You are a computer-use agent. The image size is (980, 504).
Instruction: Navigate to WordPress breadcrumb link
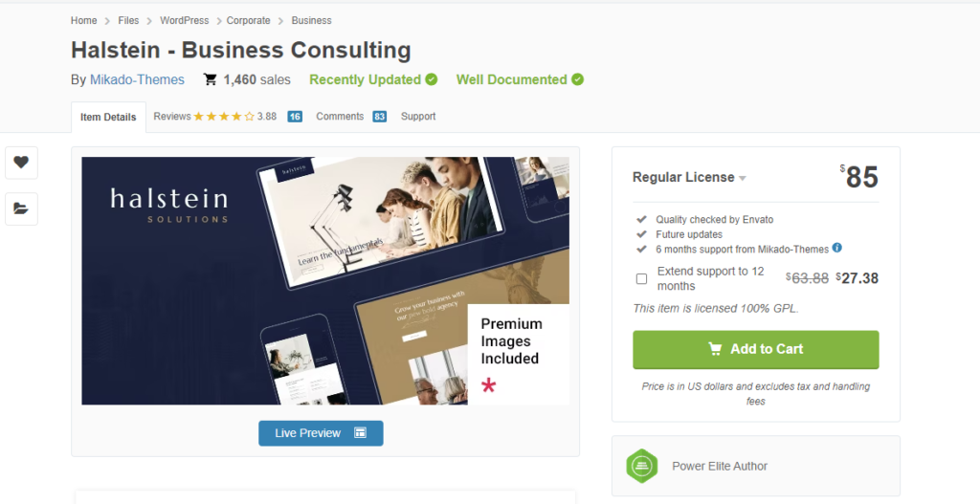point(185,21)
